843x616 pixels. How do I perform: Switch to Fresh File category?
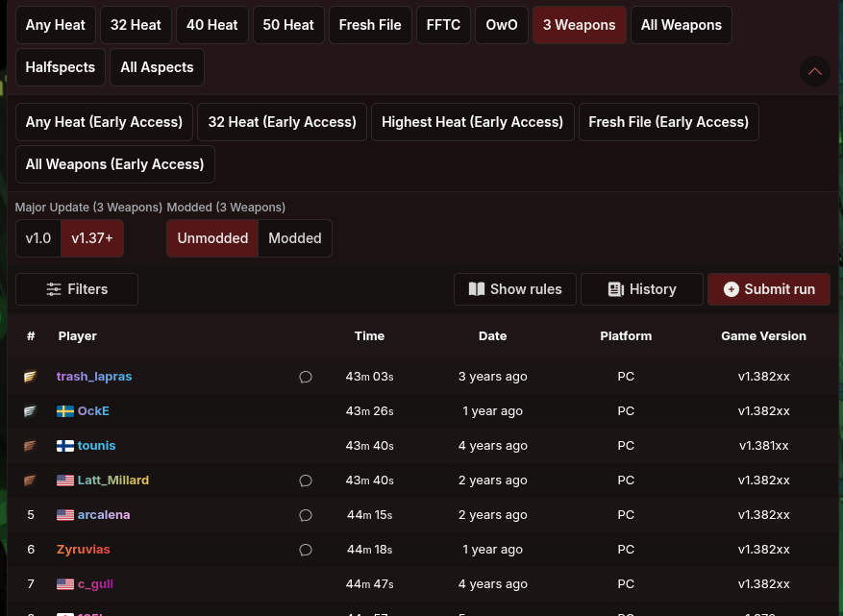coord(370,25)
